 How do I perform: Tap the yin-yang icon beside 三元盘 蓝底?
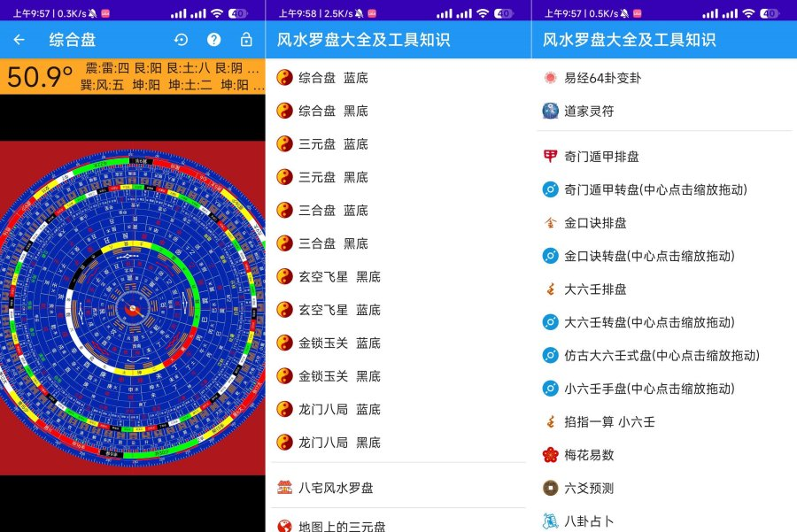(284, 143)
